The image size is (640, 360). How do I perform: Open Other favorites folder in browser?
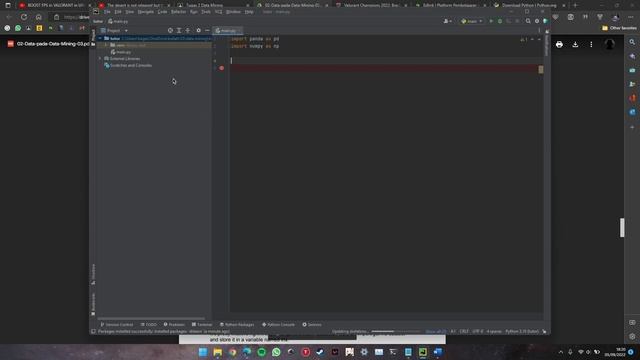click(x=619, y=28)
